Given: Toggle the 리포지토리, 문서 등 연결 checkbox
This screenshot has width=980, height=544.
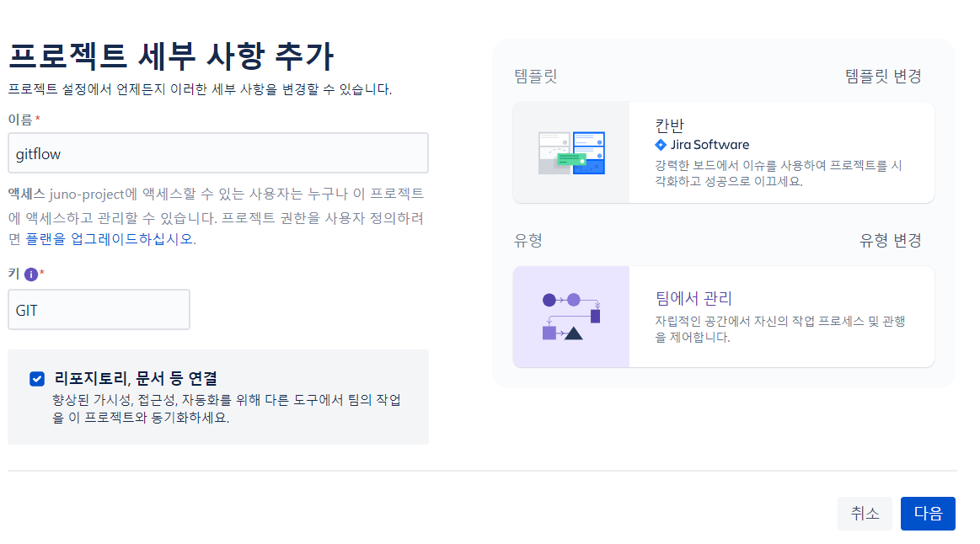Looking at the screenshot, I should point(36,378).
